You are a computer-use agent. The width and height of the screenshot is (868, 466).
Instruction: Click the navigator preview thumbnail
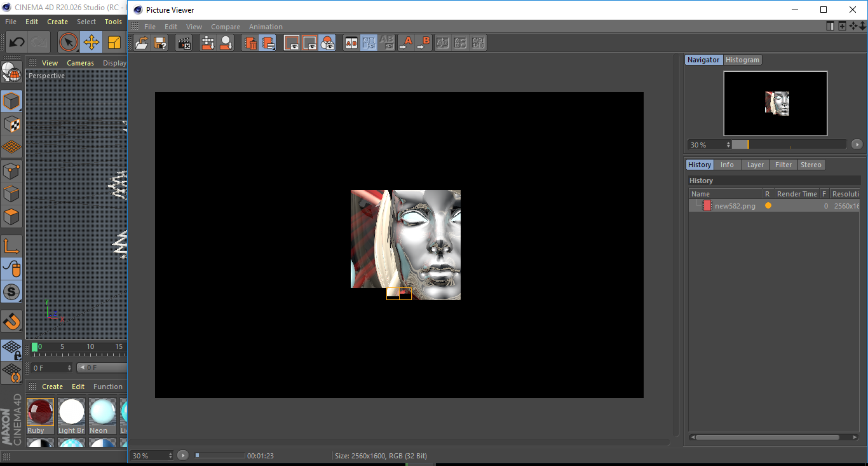point(775,103)
